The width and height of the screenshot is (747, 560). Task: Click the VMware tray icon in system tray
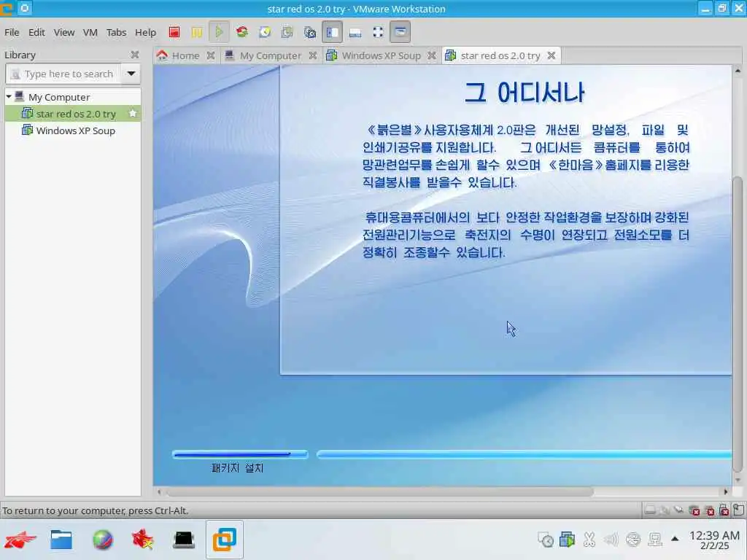pos(567,540)
